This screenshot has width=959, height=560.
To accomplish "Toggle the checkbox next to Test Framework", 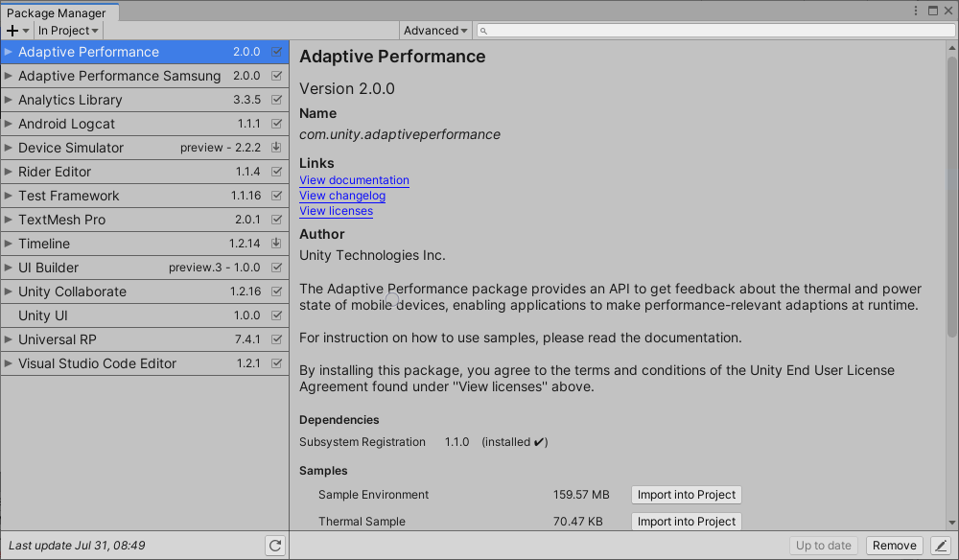I will pyautogui.click(x=277, y=196).
